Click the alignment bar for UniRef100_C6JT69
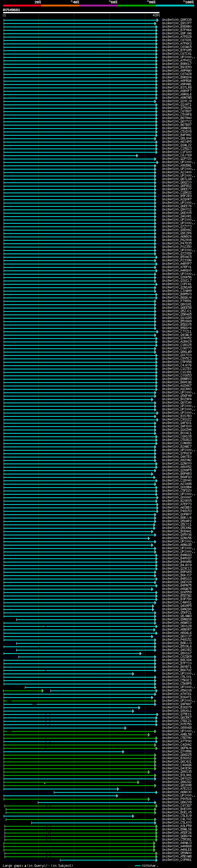This screenshot has width=197, height=868. coord(71,156)
